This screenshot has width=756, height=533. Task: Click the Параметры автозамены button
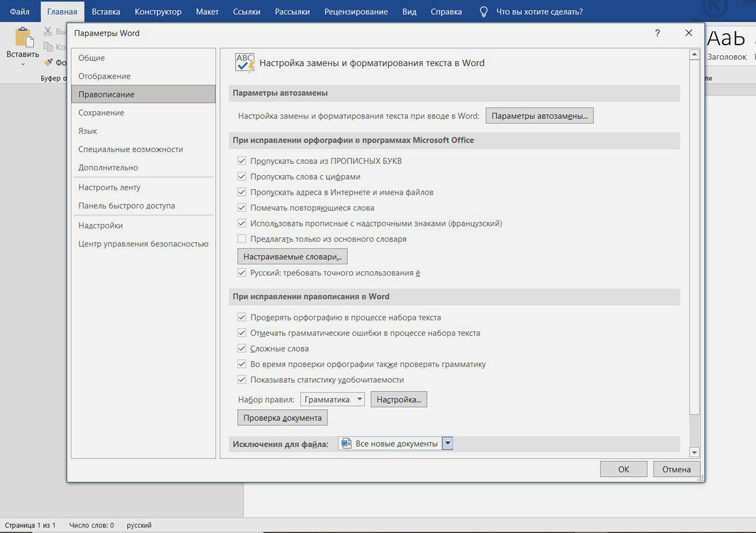pos(540,116)
